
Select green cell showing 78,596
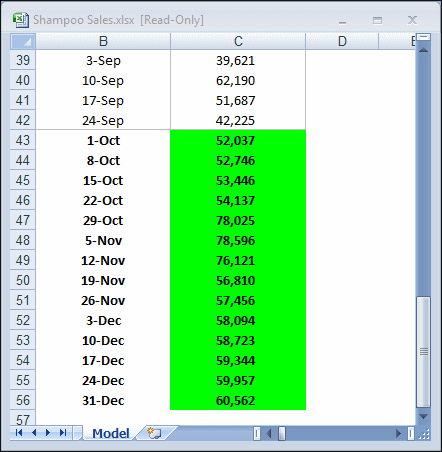pyautogui.click(x=238, y=240)
